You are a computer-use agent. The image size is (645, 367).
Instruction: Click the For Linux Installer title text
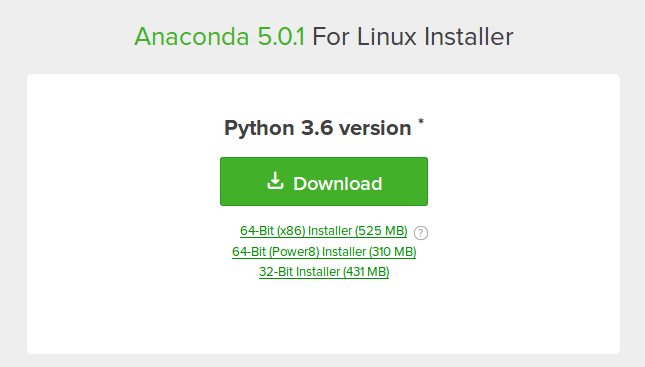tap(413, 37)
